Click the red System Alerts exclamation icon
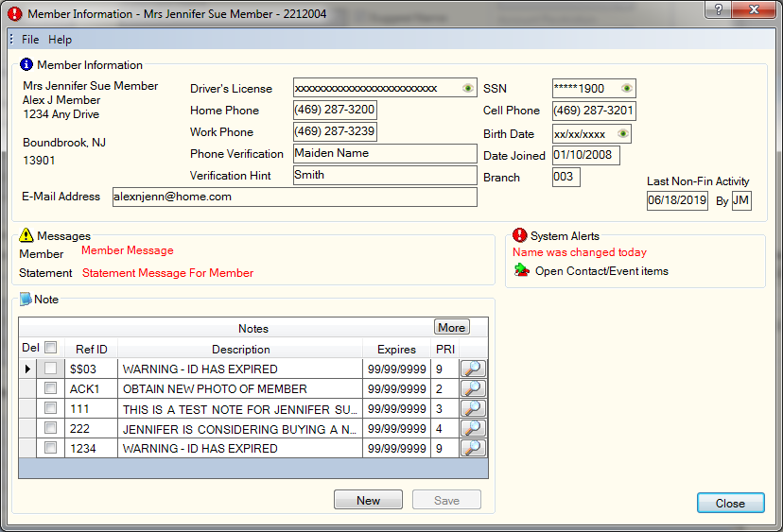This screenshot has height=532, width=783. point(519,235)
